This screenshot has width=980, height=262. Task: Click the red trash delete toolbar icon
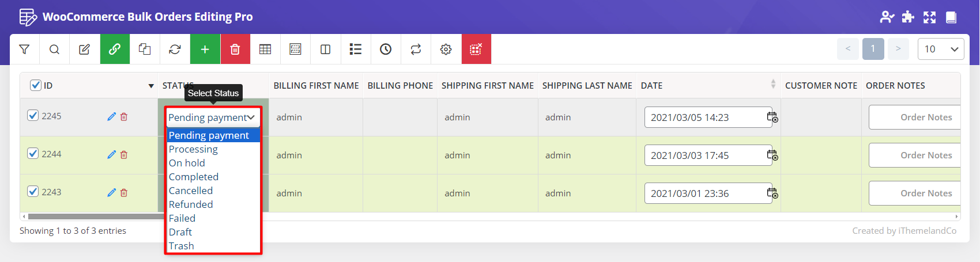pyautogui.click(x=235, y=50)
